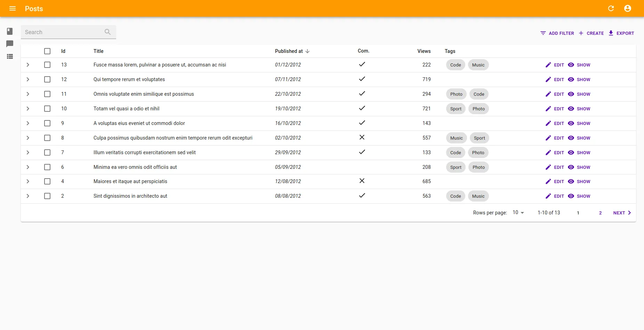Click the show eye icon for post 8
This screenshot has width=644, height=330.
571,138
